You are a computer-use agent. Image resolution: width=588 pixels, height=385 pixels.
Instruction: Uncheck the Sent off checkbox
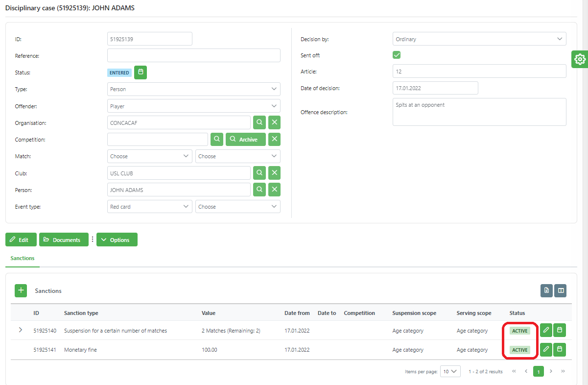(397, 55)
